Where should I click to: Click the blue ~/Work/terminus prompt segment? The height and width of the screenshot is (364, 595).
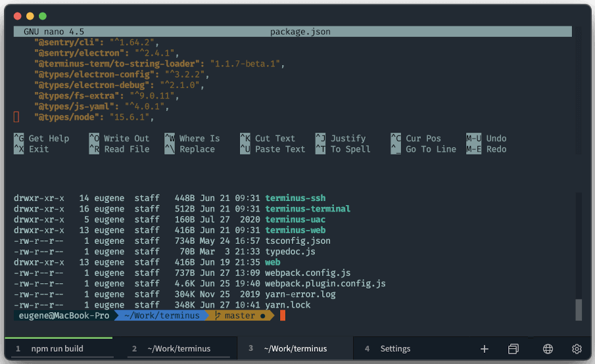[162, 316]
